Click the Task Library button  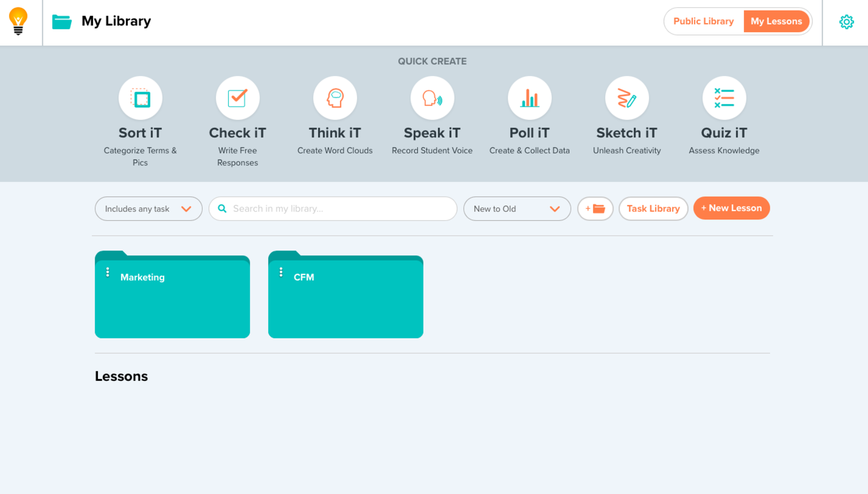click(x=653, y=209)
